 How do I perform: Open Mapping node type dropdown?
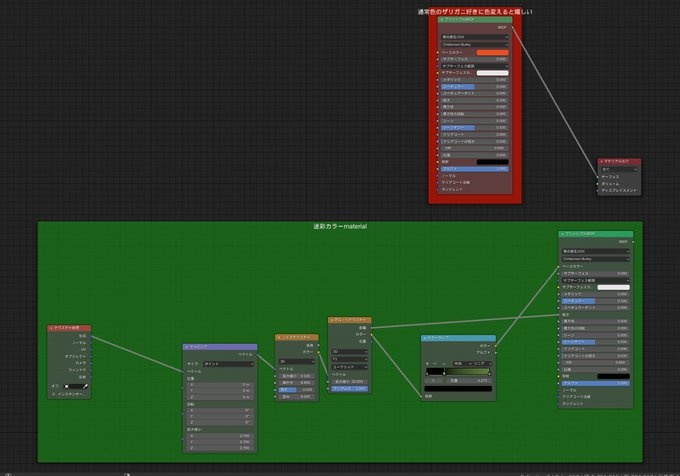coord(229,364)
